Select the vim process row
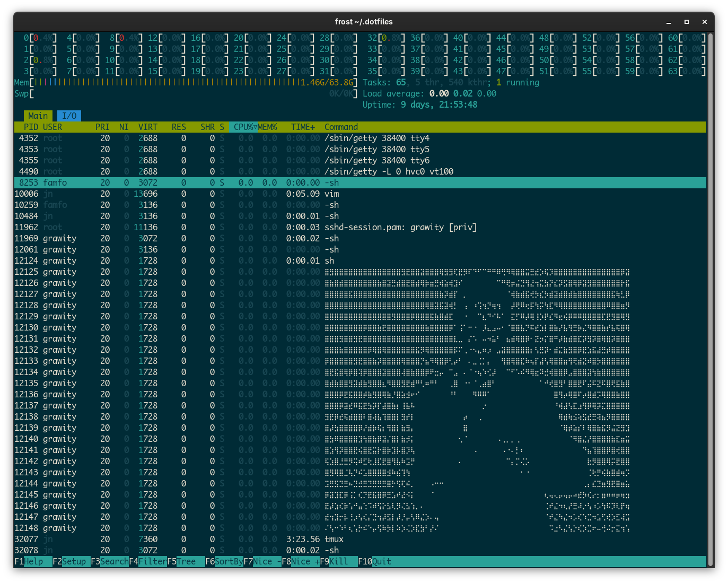The height and width of the screenshot is (583, 728). coord(360,194)
